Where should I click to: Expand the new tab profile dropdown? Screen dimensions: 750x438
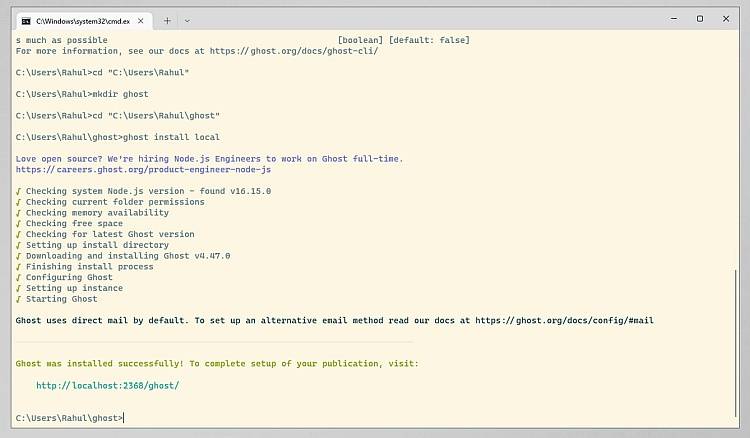point(187,21)
